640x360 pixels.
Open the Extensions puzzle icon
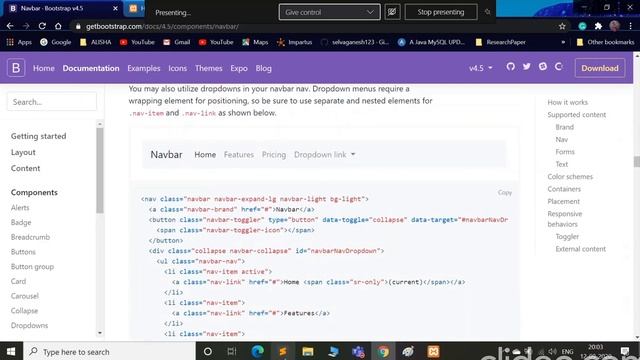(x=598, y=26)
